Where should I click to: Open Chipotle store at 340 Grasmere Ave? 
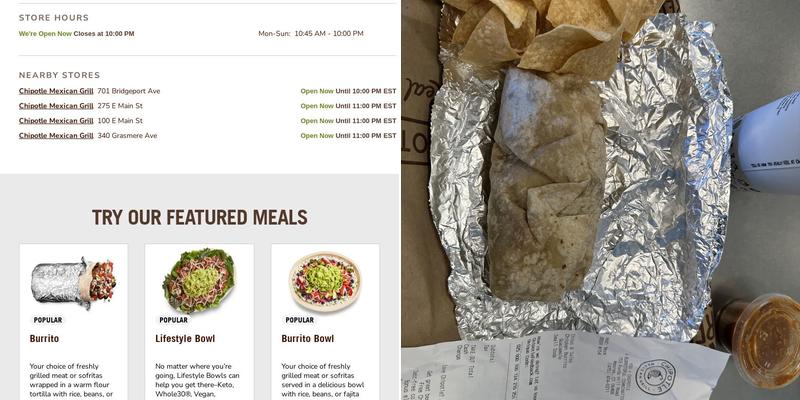click(x=56, y=136)
